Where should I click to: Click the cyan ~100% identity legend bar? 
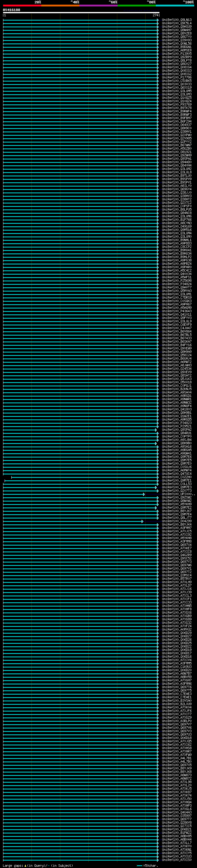click(175, 6)
